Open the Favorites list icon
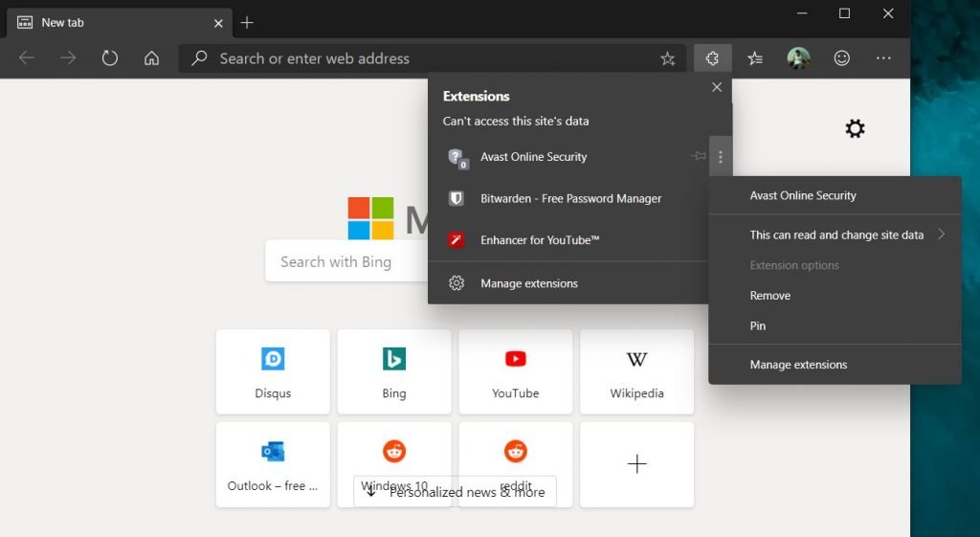Screen dimensions: 980x537 click(x=755, y=58)
